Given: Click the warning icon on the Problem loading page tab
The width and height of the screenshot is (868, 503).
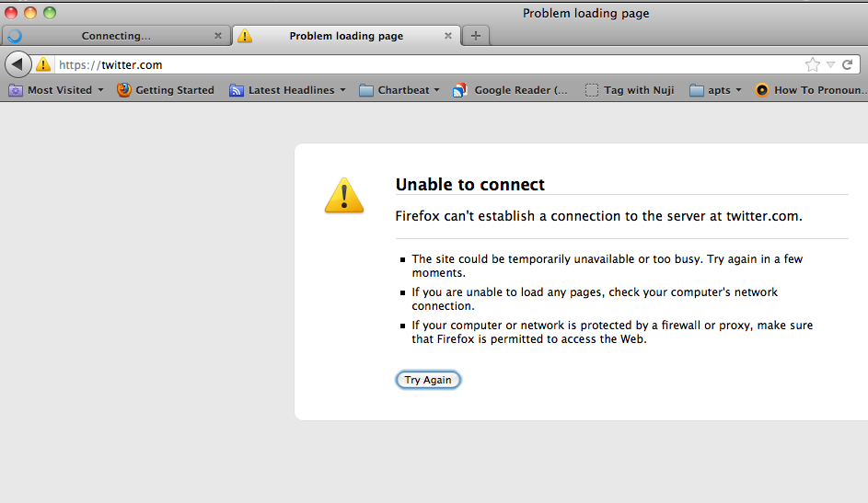Looking at the screenshot, I should click(x=245, y=36).
